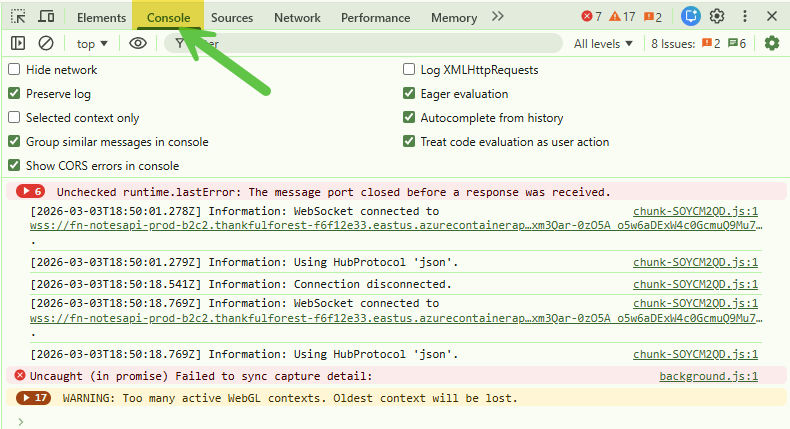Activate the inspect element picker icon
Viewport: 790px width, 429px height.
[x=18, y=17]
